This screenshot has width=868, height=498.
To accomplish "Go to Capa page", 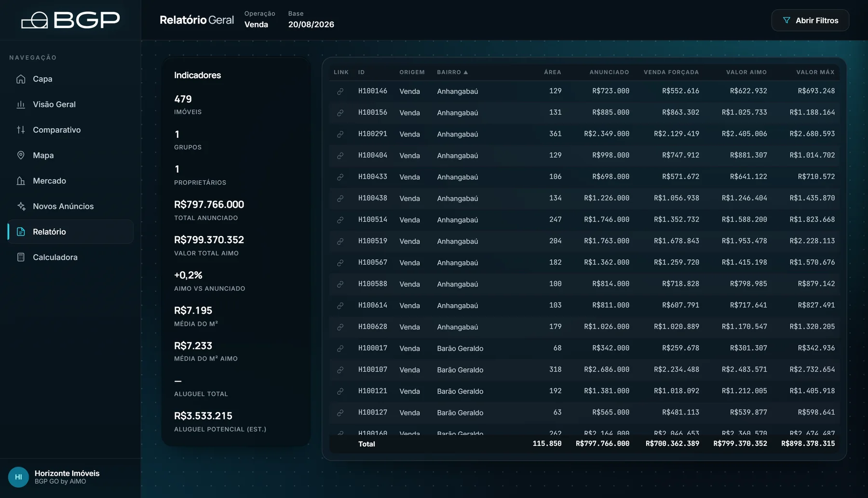I will (x=70, y=79).
